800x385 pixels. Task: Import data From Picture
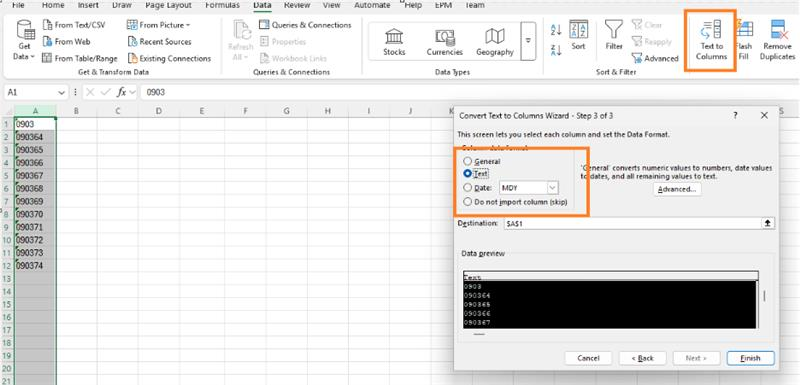159,25
